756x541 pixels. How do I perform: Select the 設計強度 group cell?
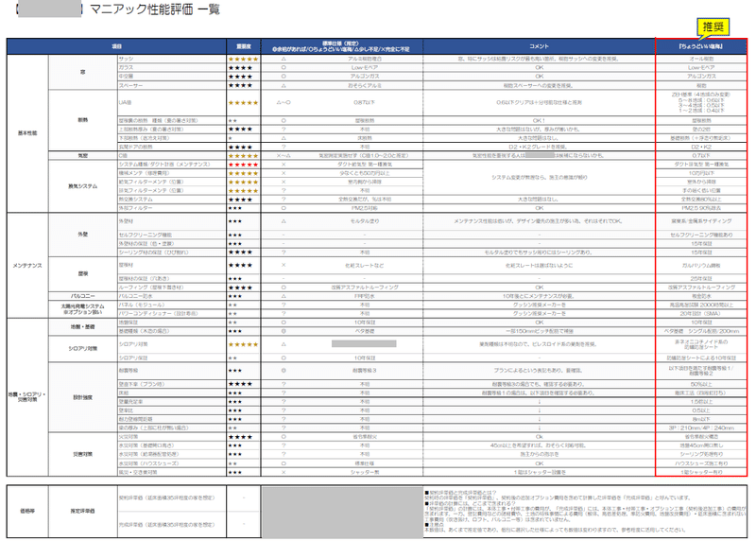pyautogui.click(x=83, y=397)
